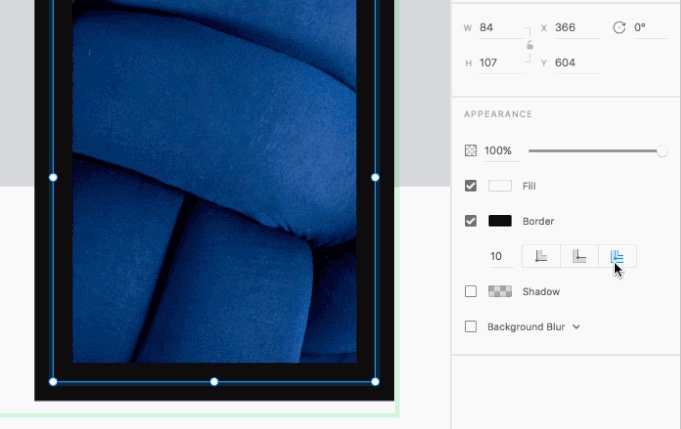Expand the Background Blur dropdown arrow
This screenshot has width=681, height=429.
576,327
